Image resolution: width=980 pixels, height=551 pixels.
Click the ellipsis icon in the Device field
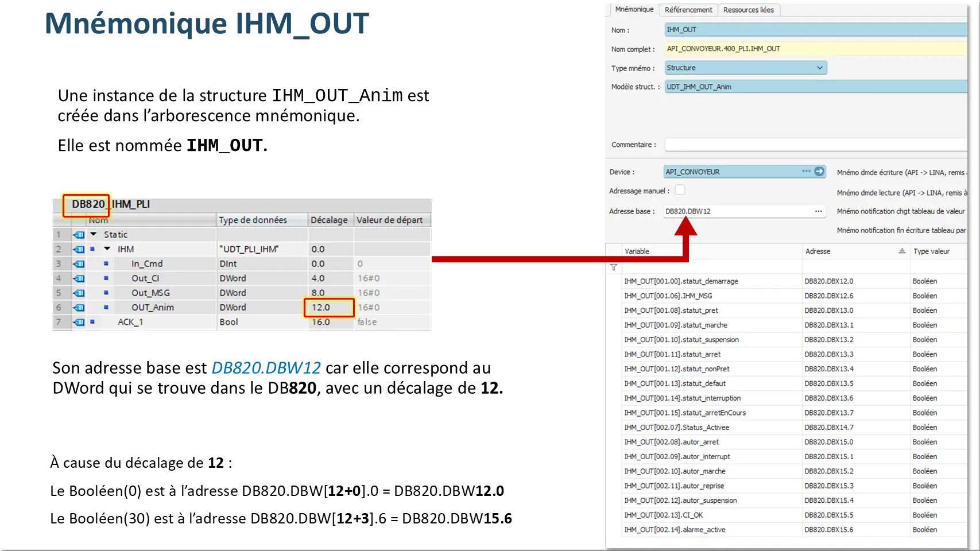806,172
